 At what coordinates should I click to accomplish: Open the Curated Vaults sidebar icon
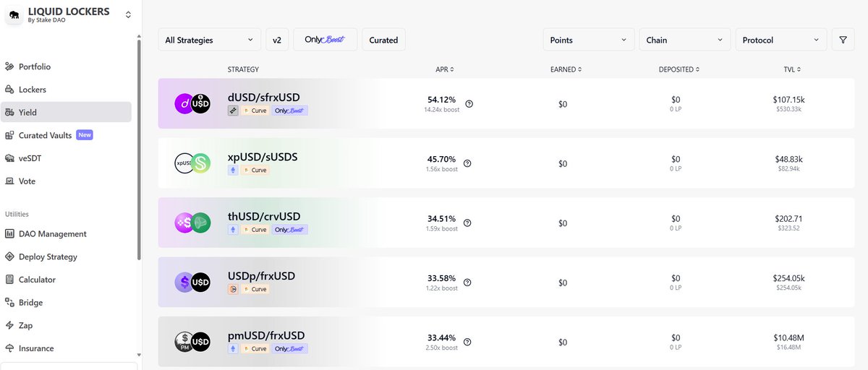click(x=9, y=135)
